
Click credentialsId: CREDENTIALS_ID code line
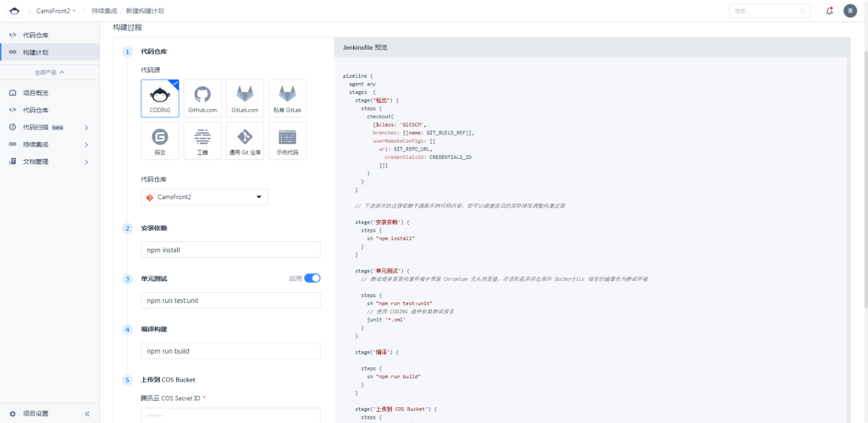[x=428, y=157]
